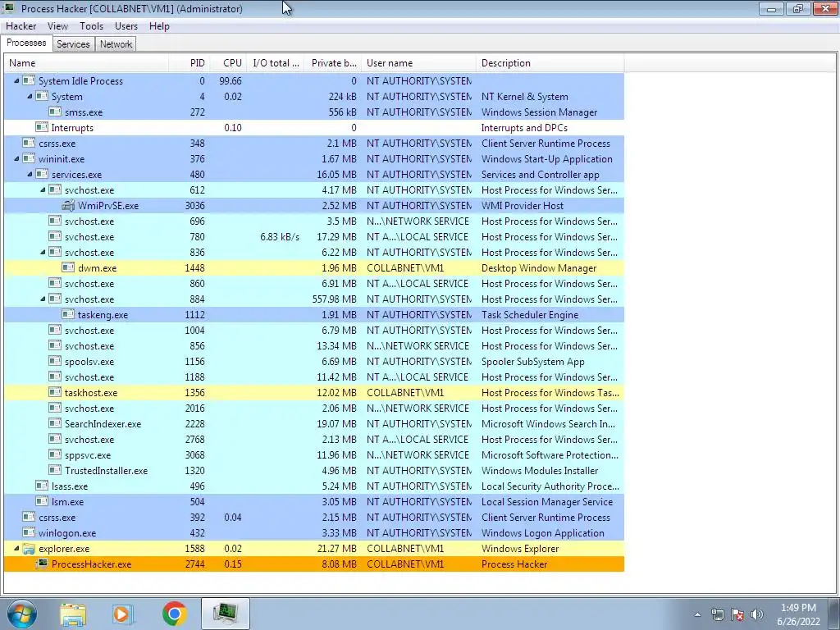Click the volume speaker tray icon

(x=757, y=614)
